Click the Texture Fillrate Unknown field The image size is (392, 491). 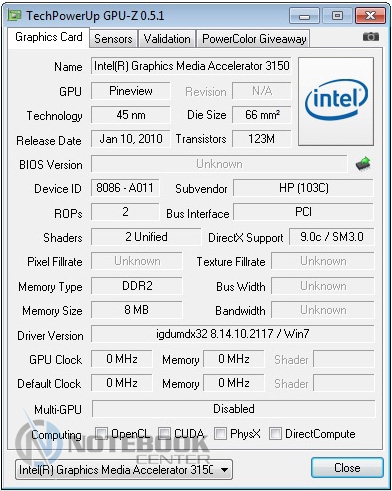coord(323,261)
